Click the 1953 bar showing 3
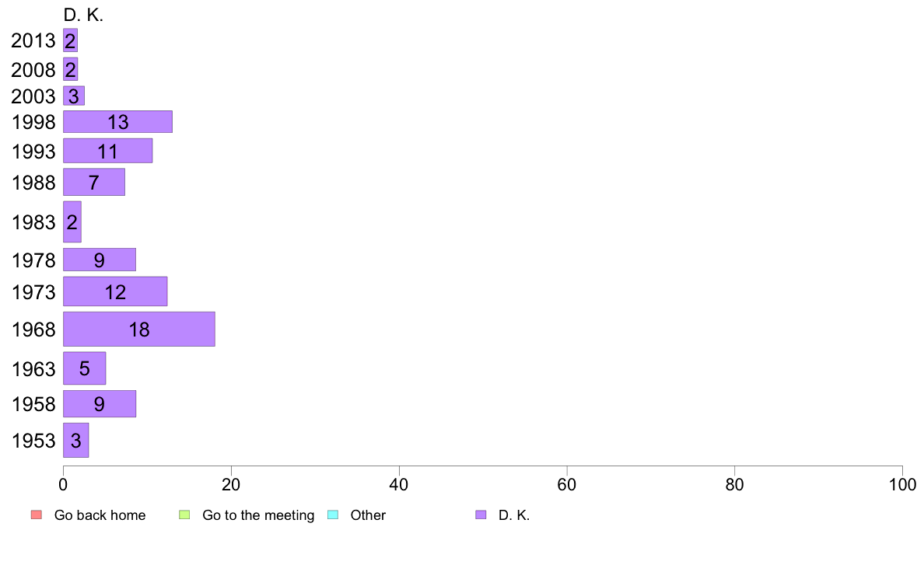This screenshot has width=924, height=572. click(x=76, y=440)
